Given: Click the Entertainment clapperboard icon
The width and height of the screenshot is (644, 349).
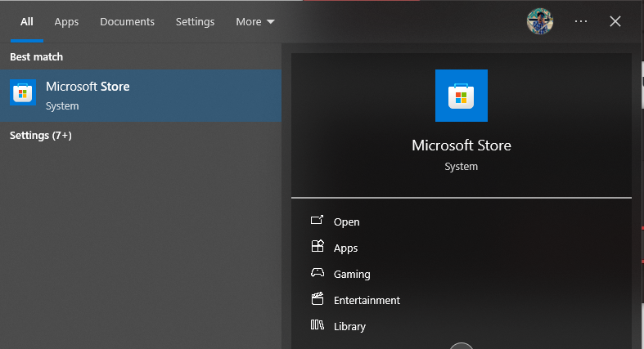Looking at the screenshot, I should click(x=317, y=300).
